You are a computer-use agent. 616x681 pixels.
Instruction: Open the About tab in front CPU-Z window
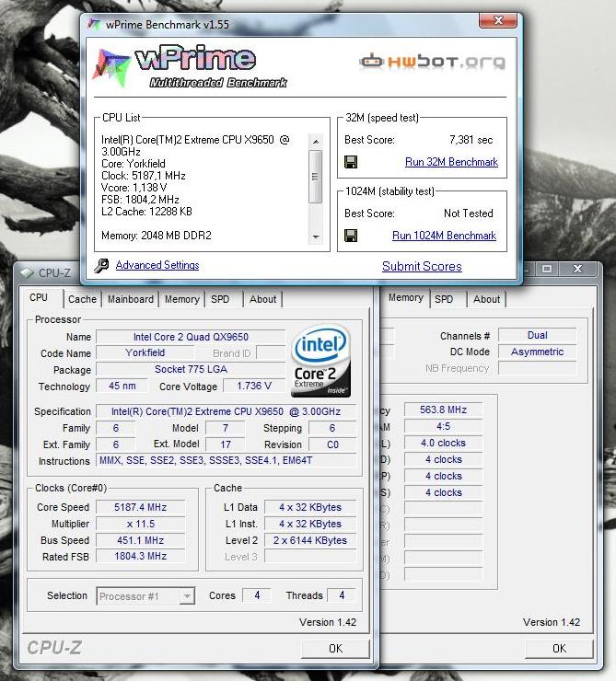click(x=262, y=299)
